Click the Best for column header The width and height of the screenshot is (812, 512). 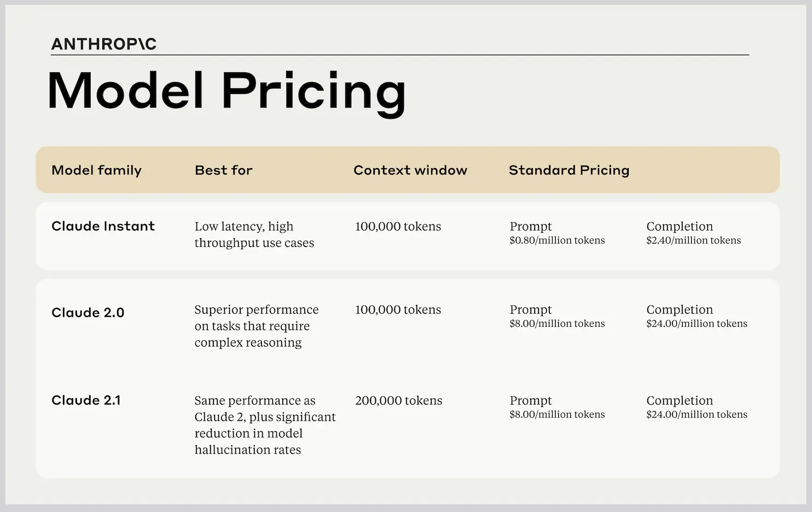click(223, 170)
